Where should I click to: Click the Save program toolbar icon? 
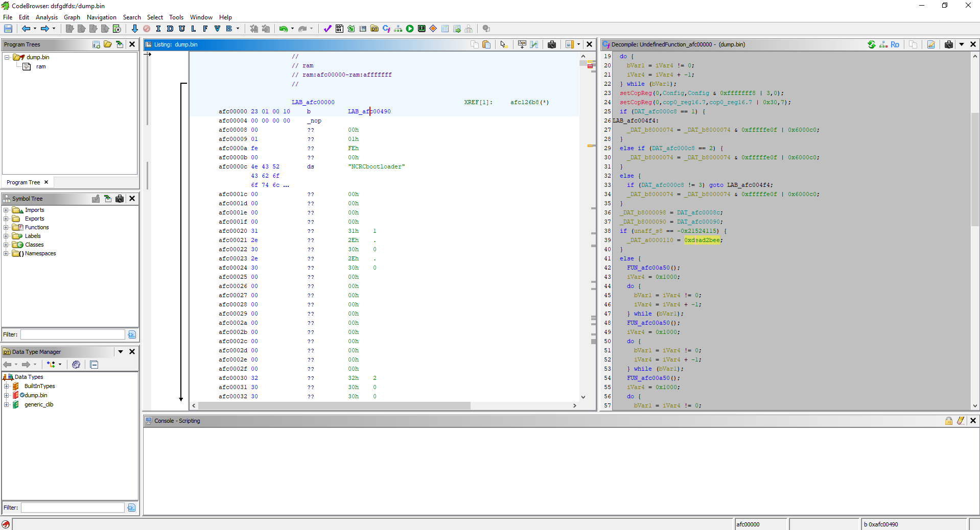tap(8, 29)
